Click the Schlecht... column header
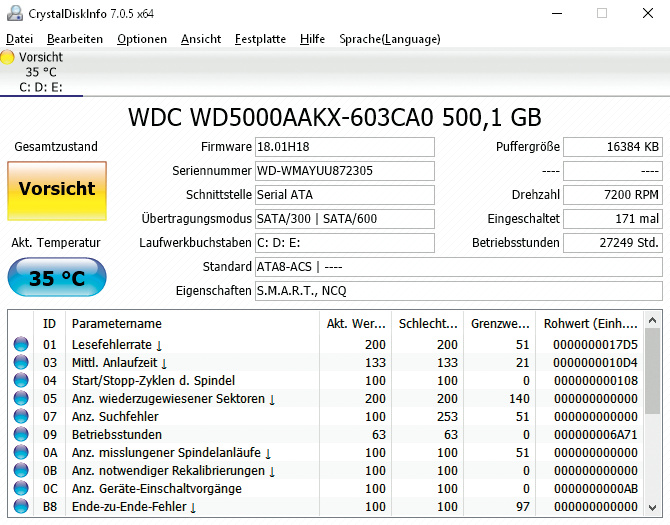The width and height of the screenshot is (670, 525). coord(428,323)
